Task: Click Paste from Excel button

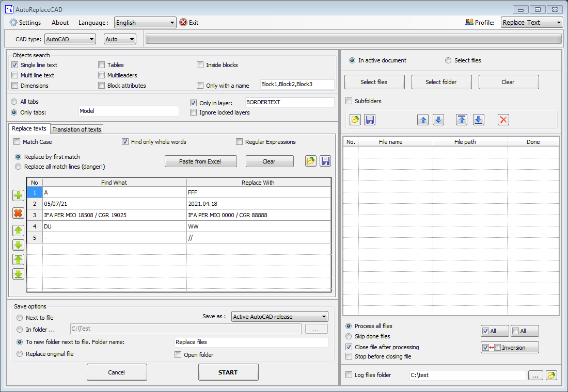Action: click(201, 161)
